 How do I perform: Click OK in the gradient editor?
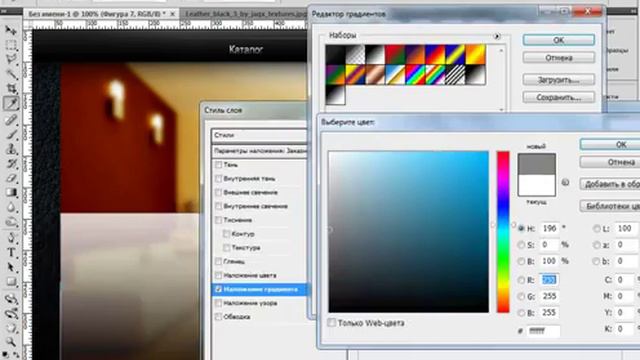coord(558,40)
